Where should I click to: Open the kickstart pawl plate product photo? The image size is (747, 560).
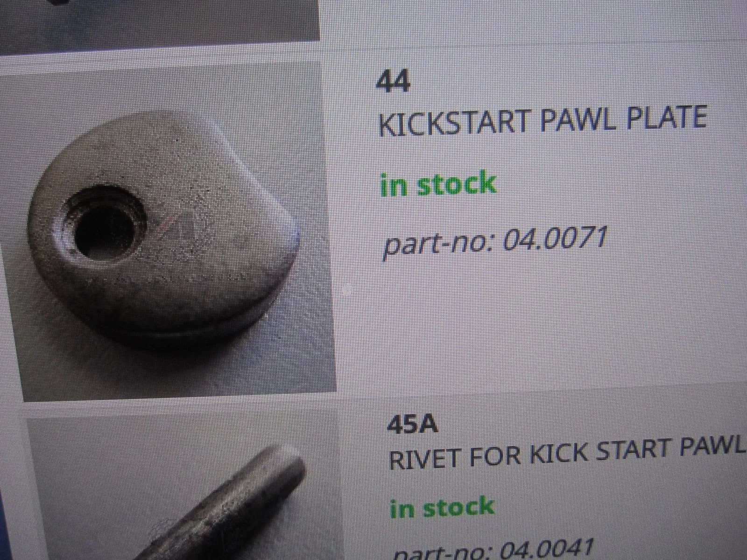168,231
